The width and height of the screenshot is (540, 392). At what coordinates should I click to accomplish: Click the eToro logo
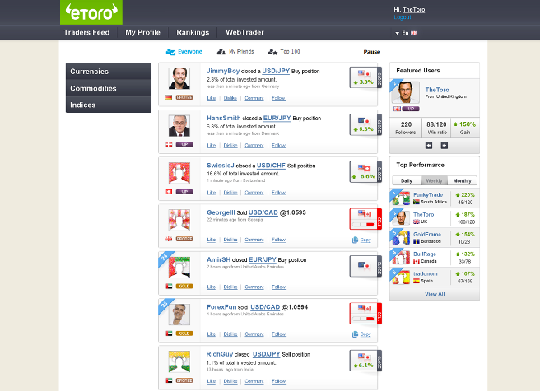coord(91,12)
